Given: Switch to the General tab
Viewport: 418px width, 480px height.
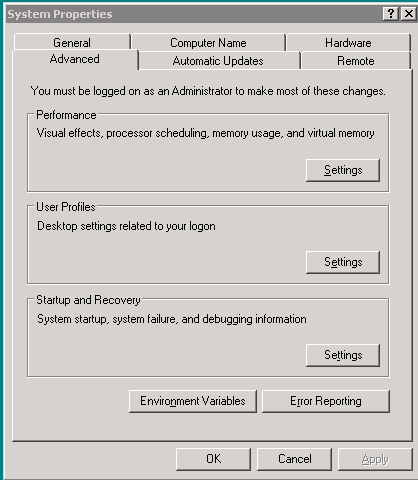Looking at the screenshot, I should [x=72, y=43].
